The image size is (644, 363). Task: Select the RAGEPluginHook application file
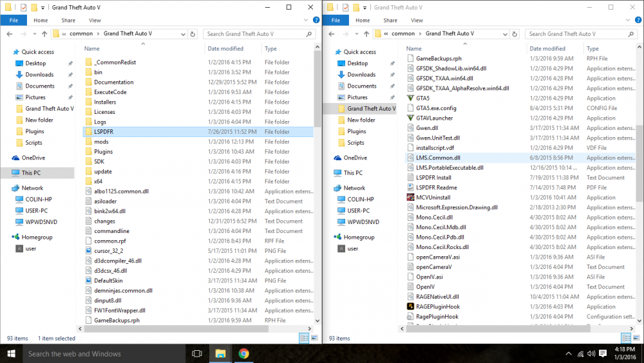coord(438,306)
